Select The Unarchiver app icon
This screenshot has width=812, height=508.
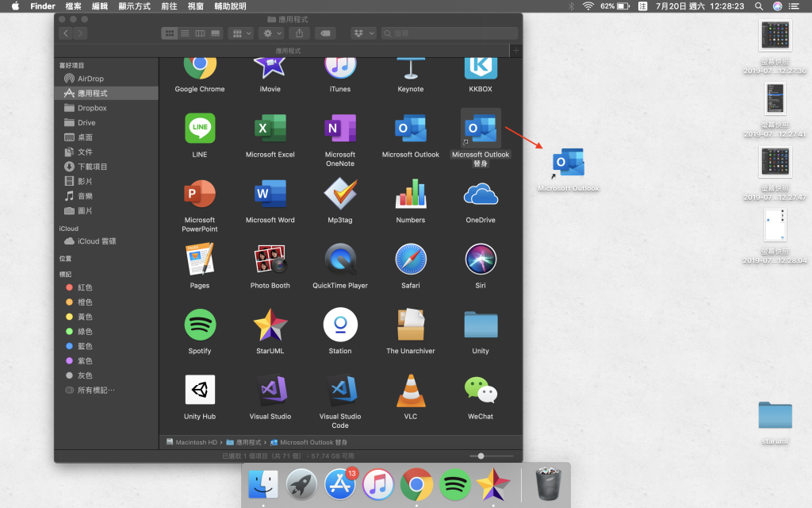(x=411, y=325)
